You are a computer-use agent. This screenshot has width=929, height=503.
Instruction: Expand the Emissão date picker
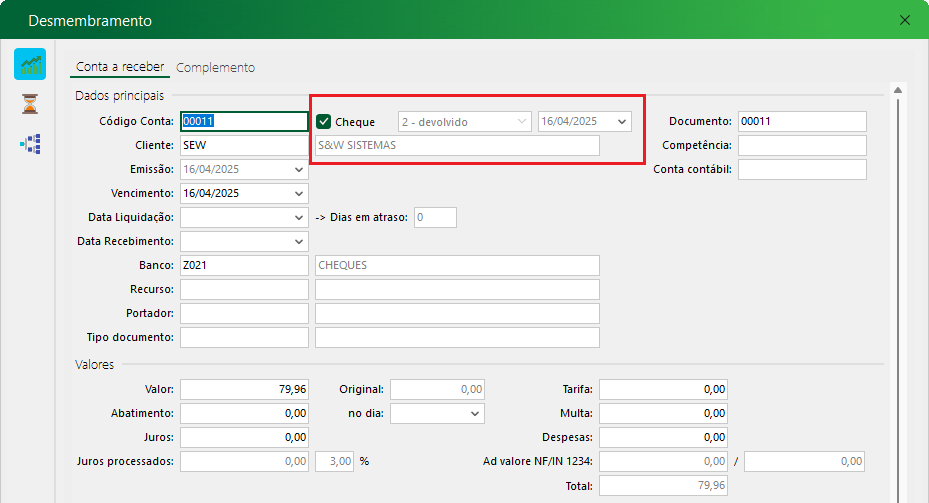point(299,169)
